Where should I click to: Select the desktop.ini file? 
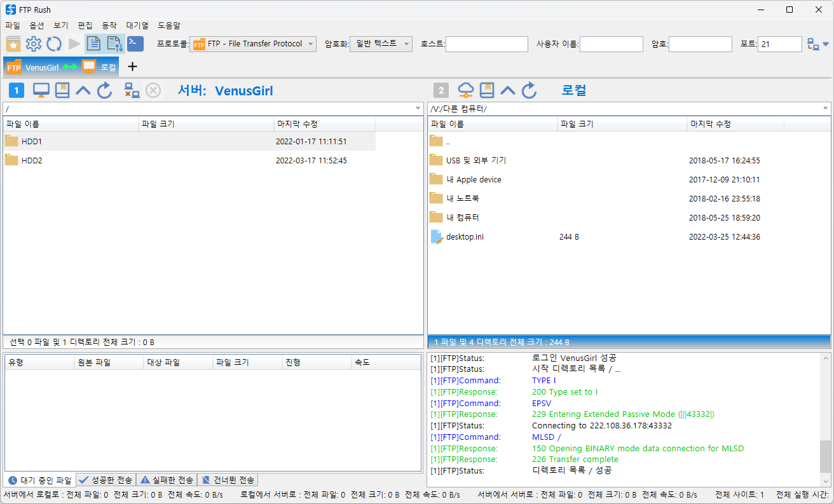coord(606,236)
